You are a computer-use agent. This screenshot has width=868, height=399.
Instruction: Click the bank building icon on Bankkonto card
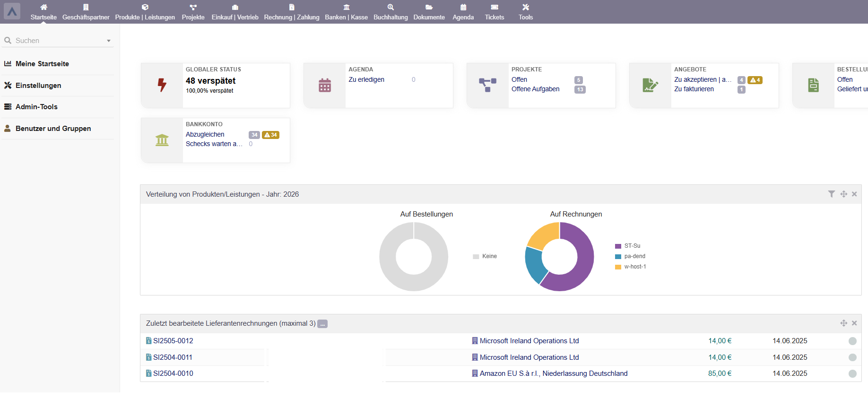162,140
